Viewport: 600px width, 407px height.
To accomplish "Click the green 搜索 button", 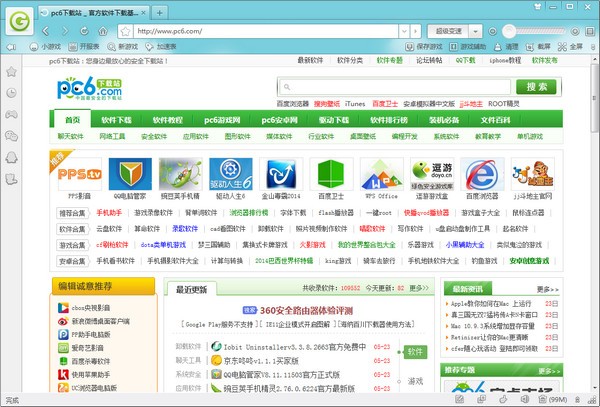I will pos(536,87).
